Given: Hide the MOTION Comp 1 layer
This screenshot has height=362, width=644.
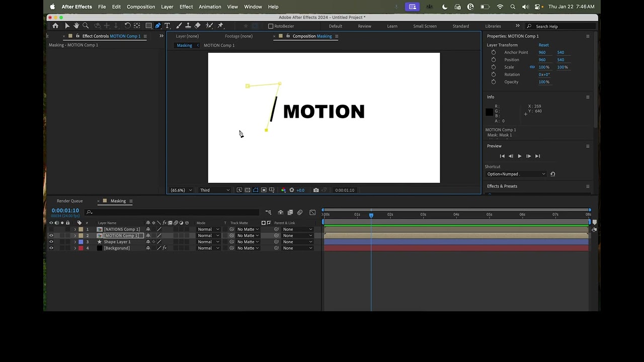Looking at the screenshot, I should tap(51, 235).
